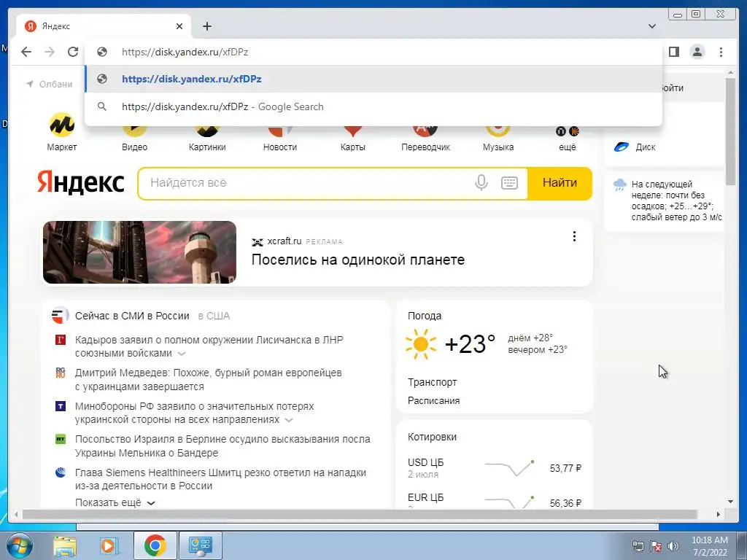Reload the page with the refresh icon
This screenshot has height=560, width=747.
click(73, 52)
